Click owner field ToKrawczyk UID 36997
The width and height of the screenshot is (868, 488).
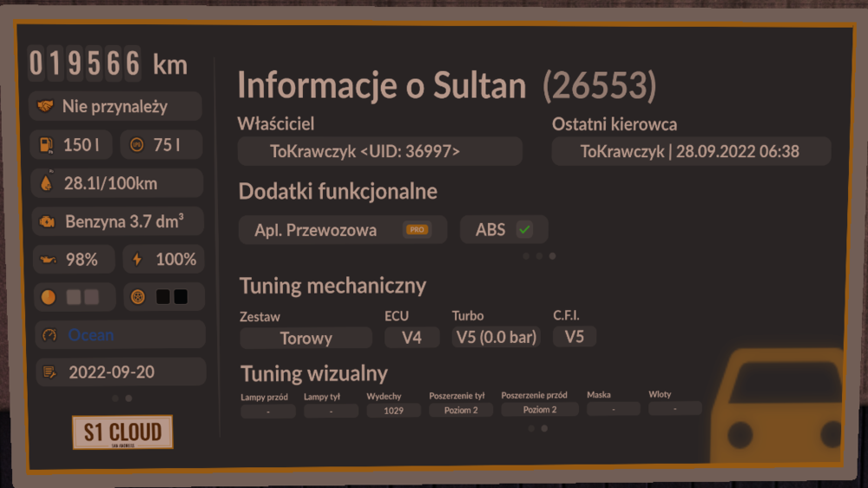click(380, 151)
